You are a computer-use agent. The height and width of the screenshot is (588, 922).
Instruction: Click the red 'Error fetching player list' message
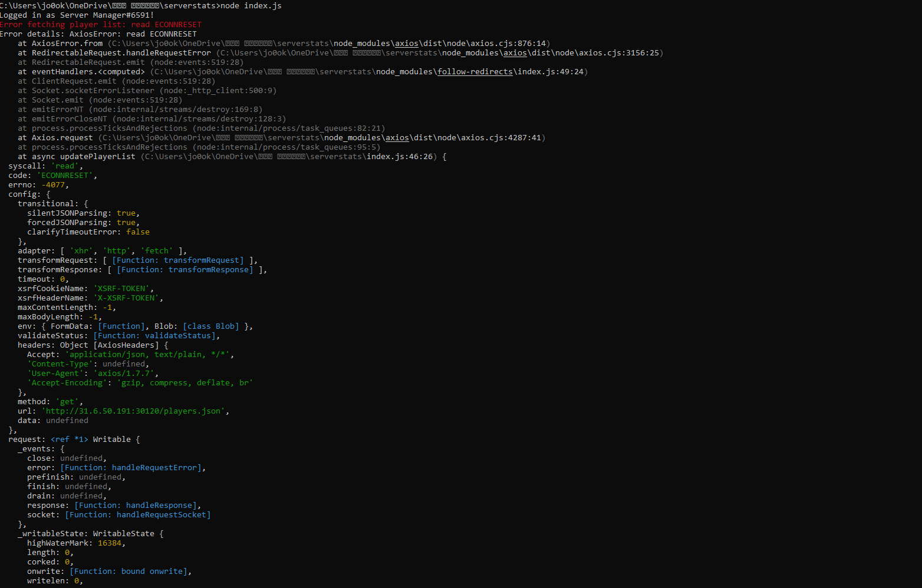(100, 25)
